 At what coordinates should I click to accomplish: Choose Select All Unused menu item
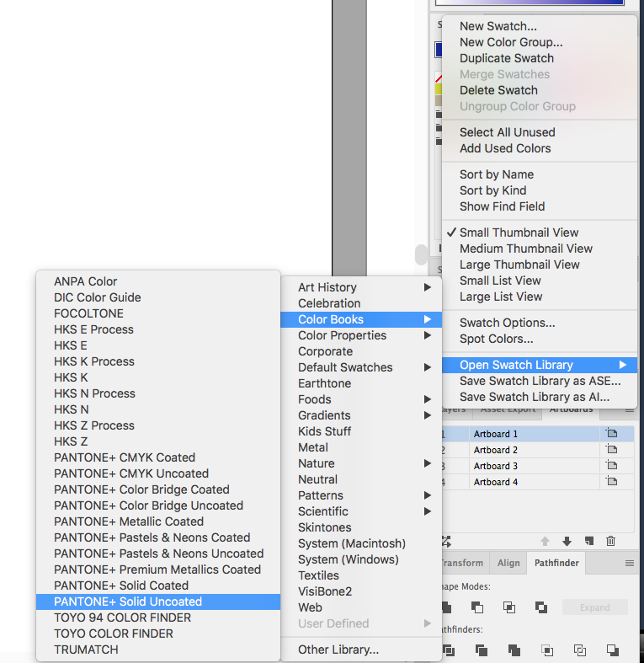[540, 132]
